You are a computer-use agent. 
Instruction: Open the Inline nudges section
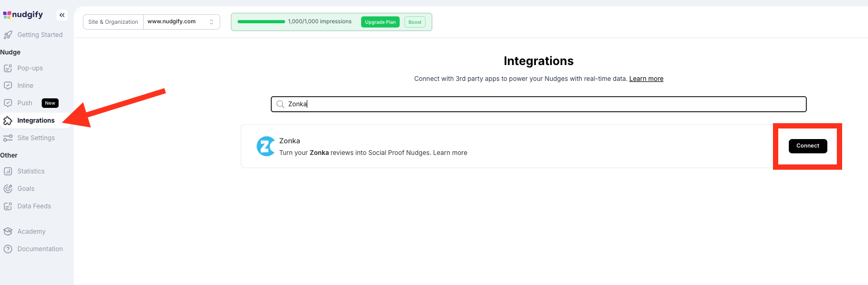pyautogui.click(x=25, y=86)
